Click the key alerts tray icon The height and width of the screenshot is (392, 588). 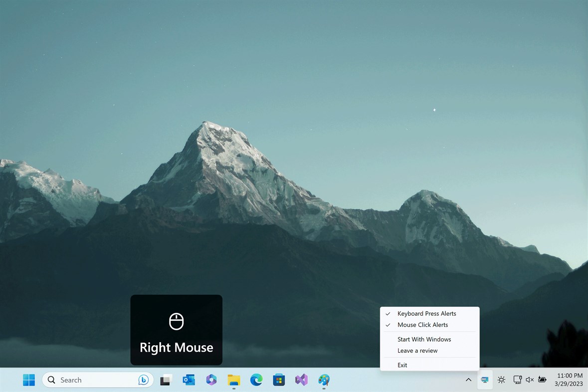484,380
